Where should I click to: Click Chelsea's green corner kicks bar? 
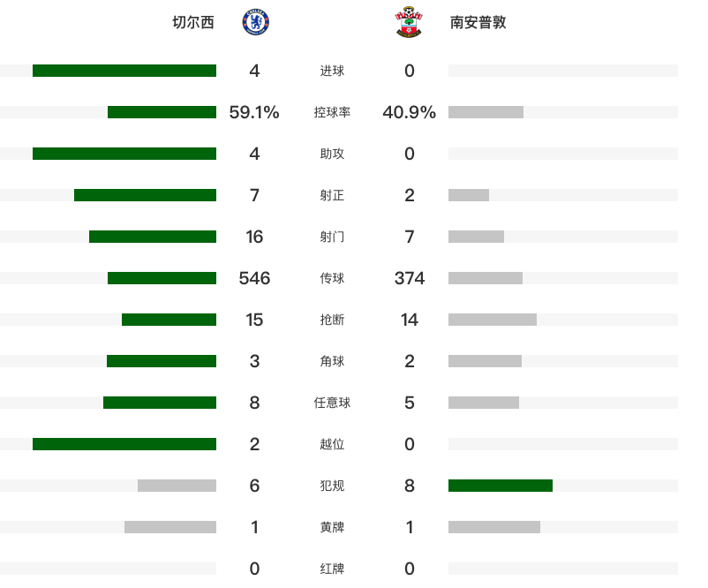point(162,361)
